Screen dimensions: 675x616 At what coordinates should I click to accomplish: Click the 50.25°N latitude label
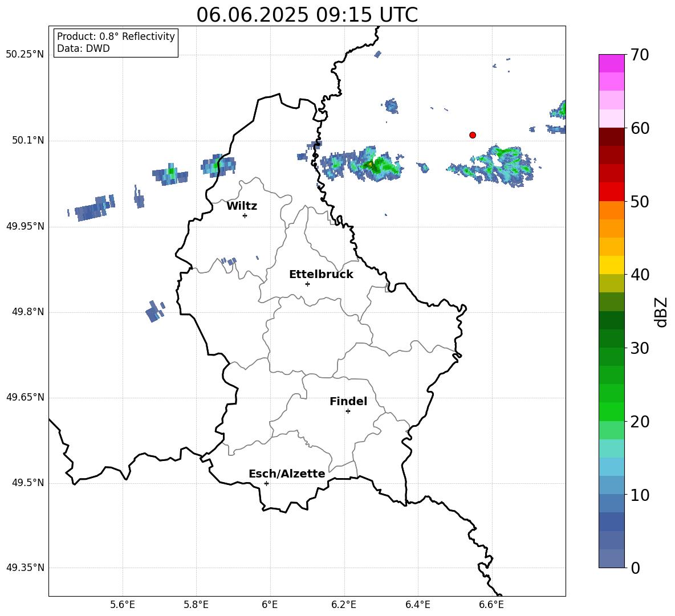coord(25,55)
